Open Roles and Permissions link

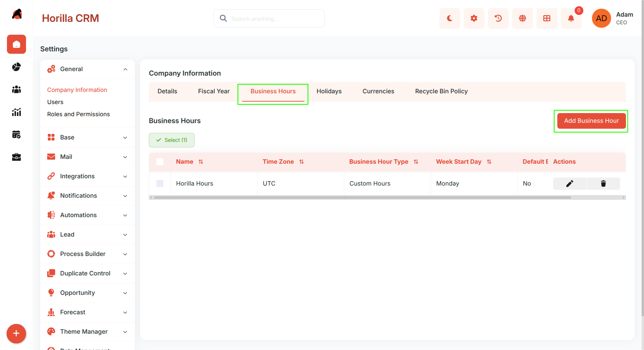tap(78, 114)
